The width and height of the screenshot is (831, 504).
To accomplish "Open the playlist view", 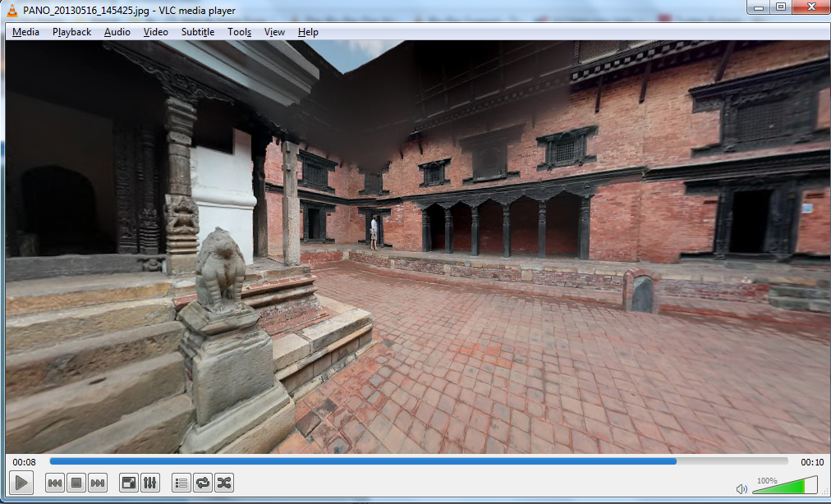I will click(181, 483).
